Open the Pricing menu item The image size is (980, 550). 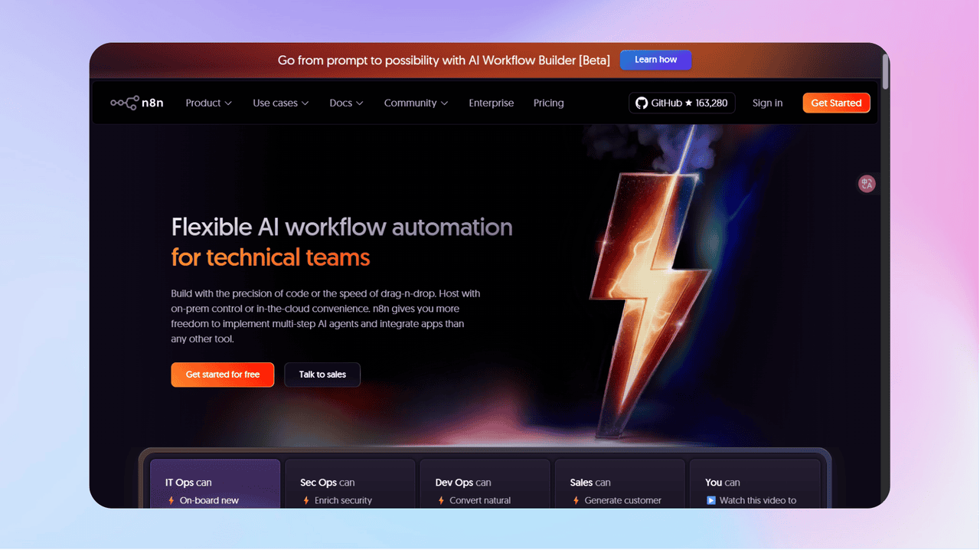click(548, 103)
